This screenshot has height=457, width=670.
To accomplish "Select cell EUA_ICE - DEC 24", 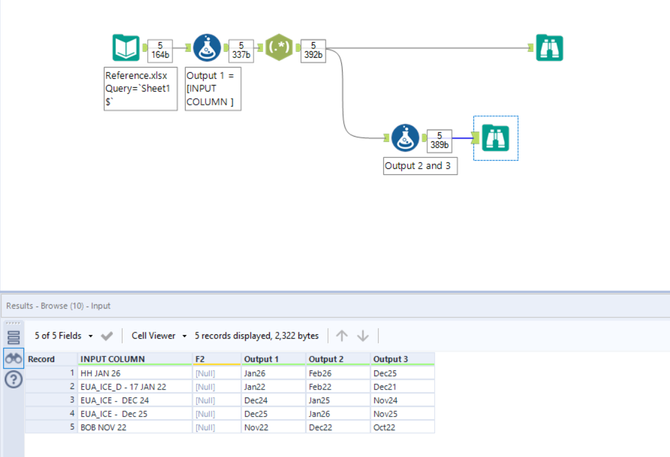I will 135,400.
